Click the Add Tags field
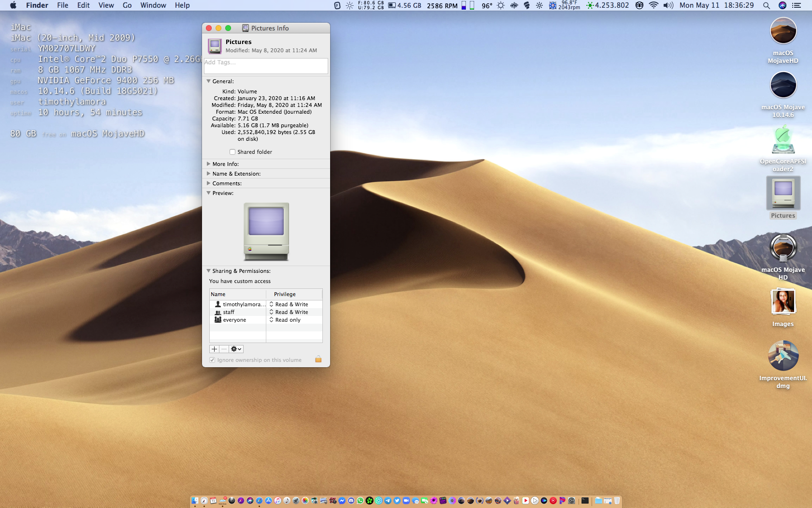 click(x=266, y=66)
